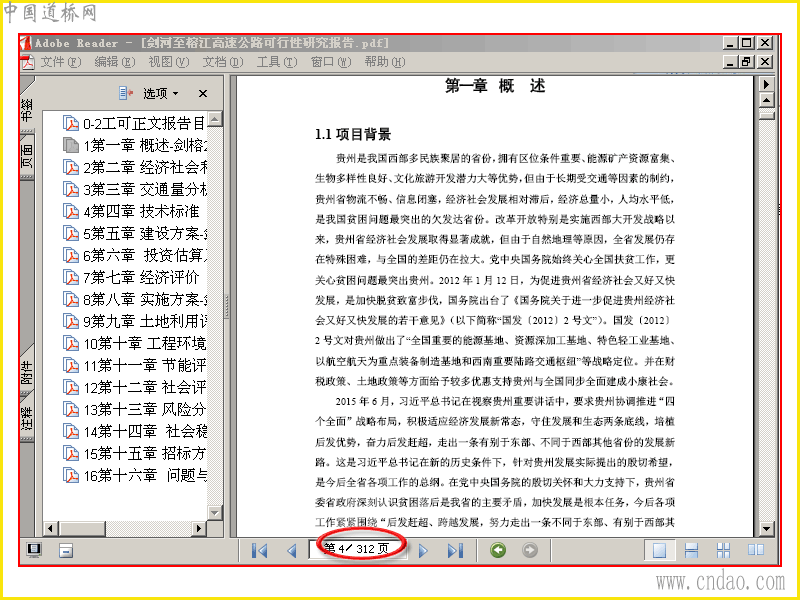The image size is (800, 600).
Task: Open bookmark 9第九章 土地利用
Action: [134, 321]
